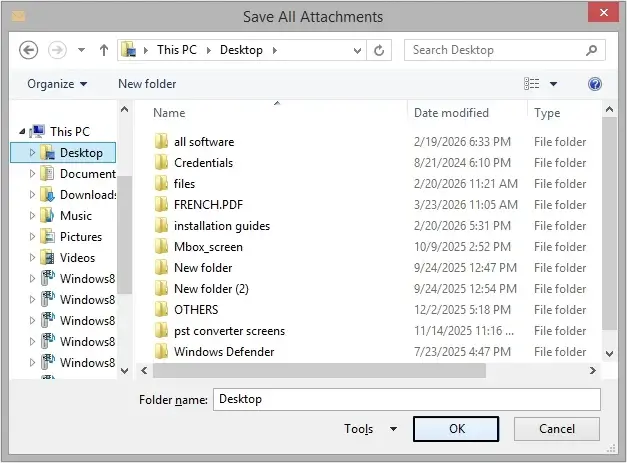Open the view options dropdown arrow

pyautogui.click(x=553, y=84)
